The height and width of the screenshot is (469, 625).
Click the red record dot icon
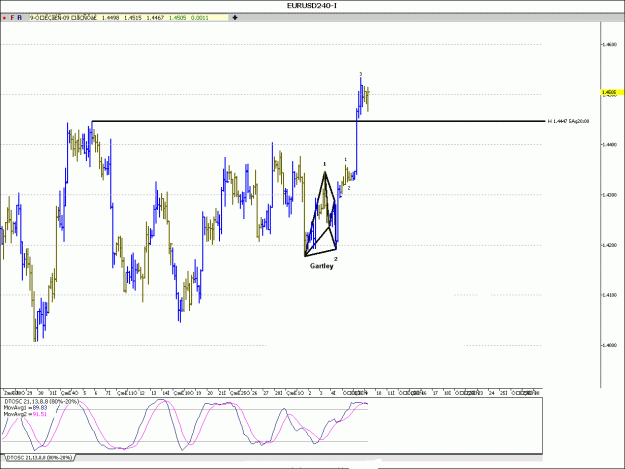point(4,18)
